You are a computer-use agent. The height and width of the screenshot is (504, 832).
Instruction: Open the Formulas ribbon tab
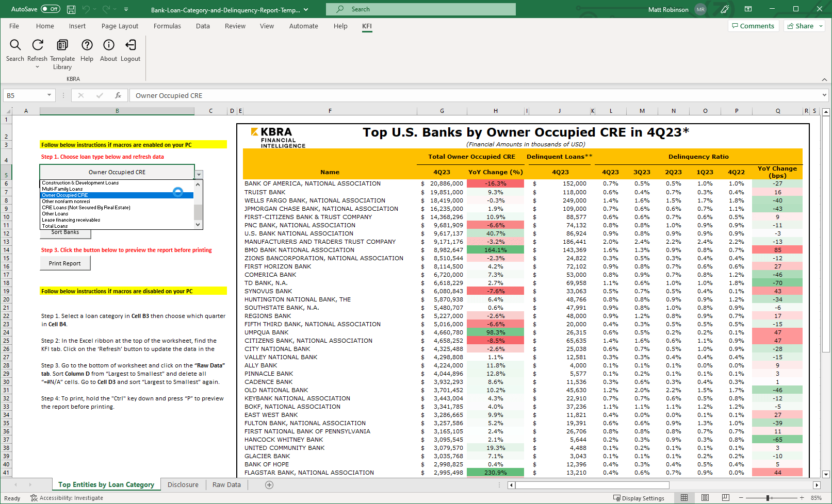pos(167,26)
